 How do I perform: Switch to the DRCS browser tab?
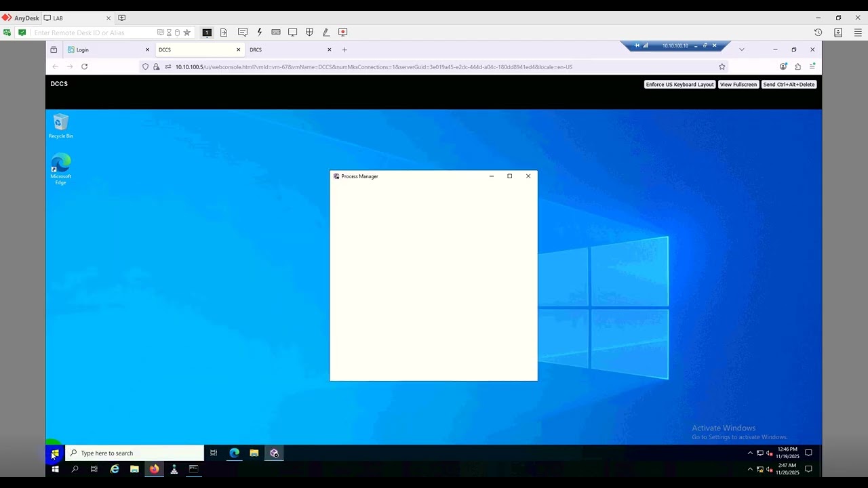point(290,49)
